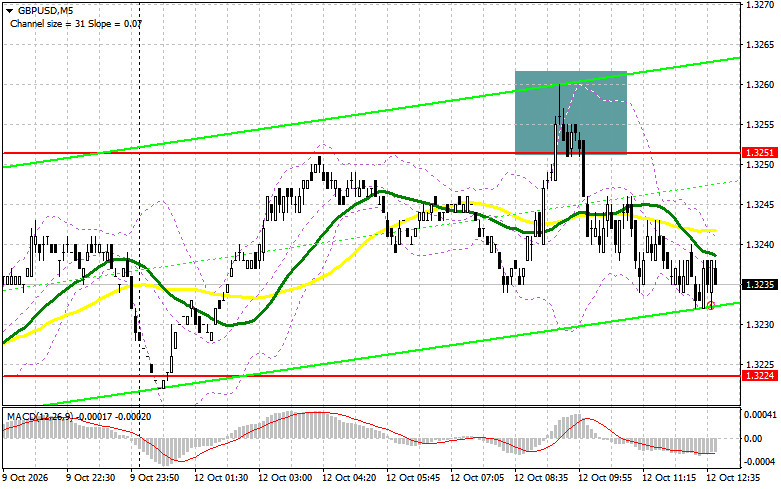Click the 12 Oct 07:05 time label
This screenshot has width=781, height=489.
pos(477,478)
